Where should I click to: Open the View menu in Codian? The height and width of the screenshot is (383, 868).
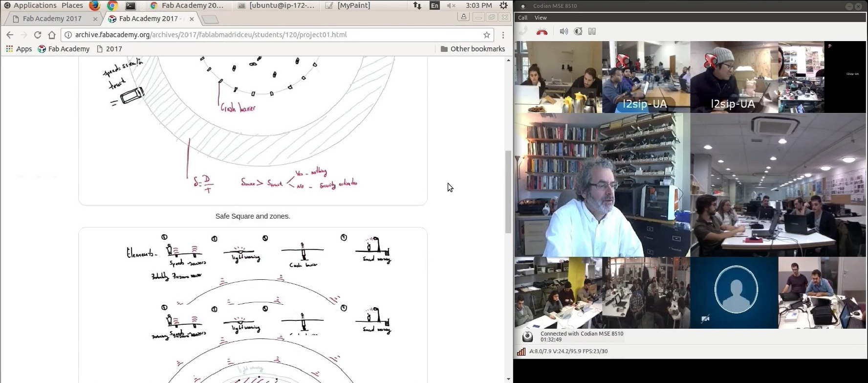click(x=541, y=18)
